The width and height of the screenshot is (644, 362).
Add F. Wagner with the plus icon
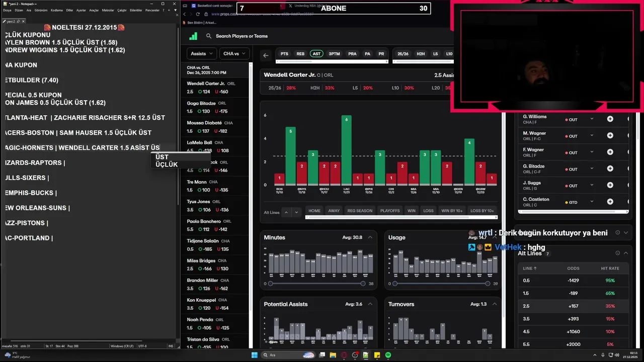click(x=610, y=152)
